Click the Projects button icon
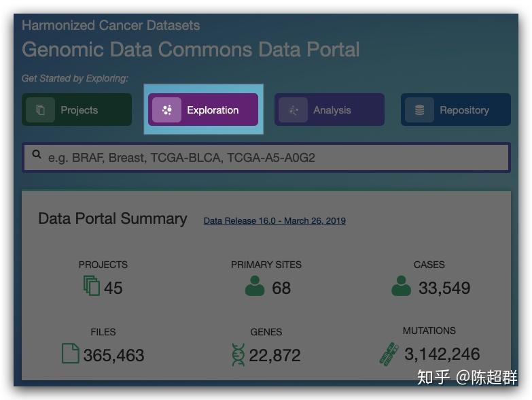The image size is (532, 400). [40, 110]
